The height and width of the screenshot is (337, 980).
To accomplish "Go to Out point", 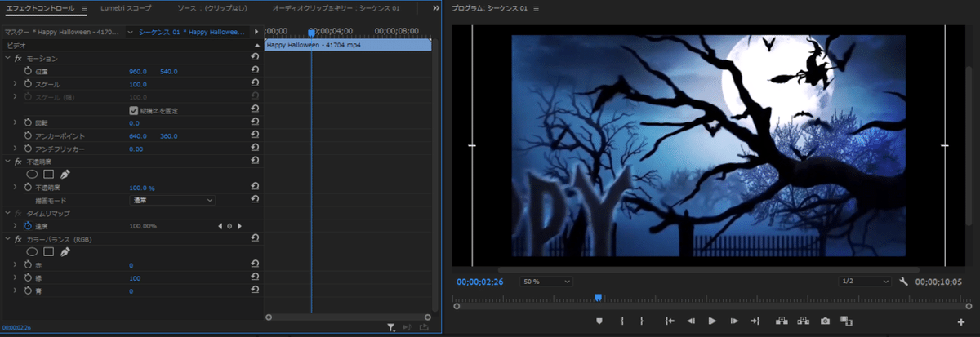I will (x=755, y=321).
